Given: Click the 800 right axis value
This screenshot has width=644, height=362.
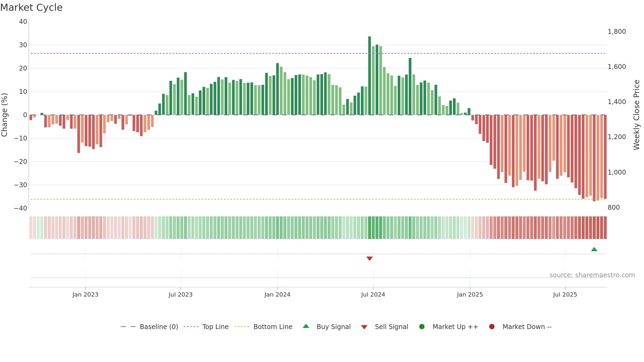Looking at the screenshot, I should [614, 208].
